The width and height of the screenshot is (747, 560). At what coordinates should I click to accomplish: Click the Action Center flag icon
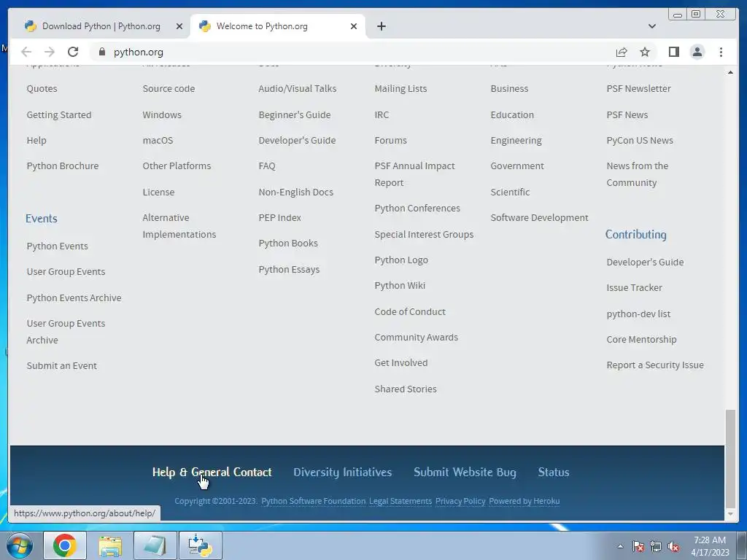(x=638, y=546)
